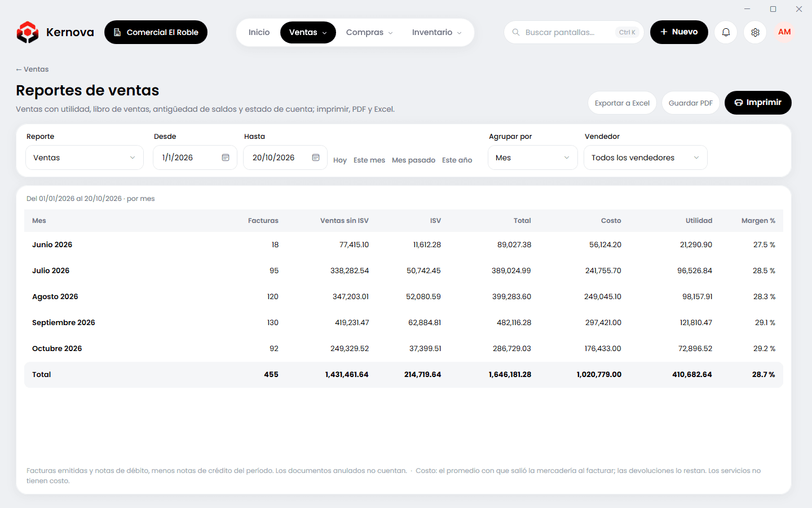Open the notifications bell
812x508 pixels.
(726, 32)
